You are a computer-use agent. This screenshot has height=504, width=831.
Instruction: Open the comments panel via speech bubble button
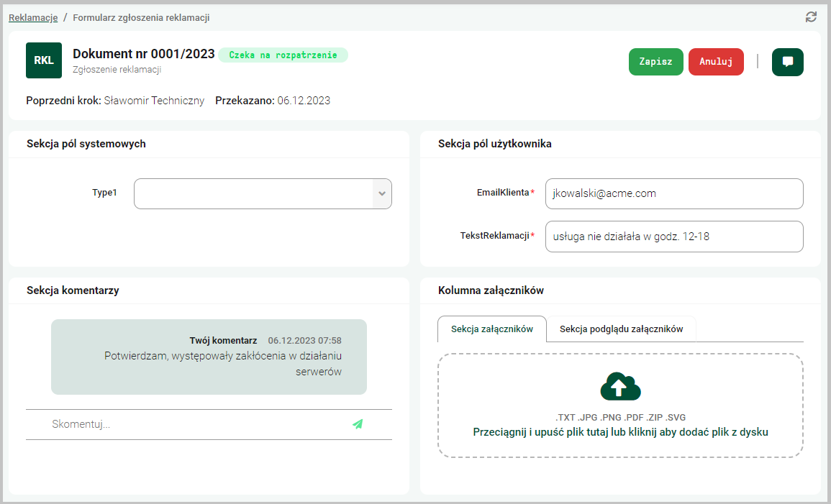coord(787,62)
